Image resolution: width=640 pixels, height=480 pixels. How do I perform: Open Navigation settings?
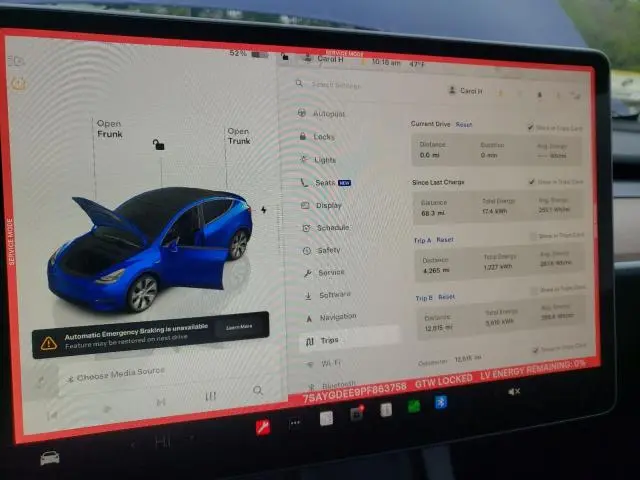tap(331, 317)
